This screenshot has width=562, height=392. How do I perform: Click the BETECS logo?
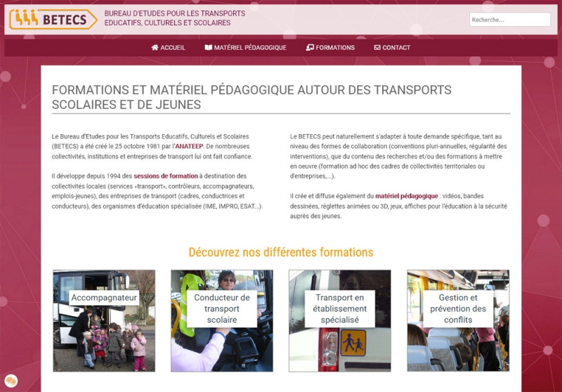click(x=53, y=19)
